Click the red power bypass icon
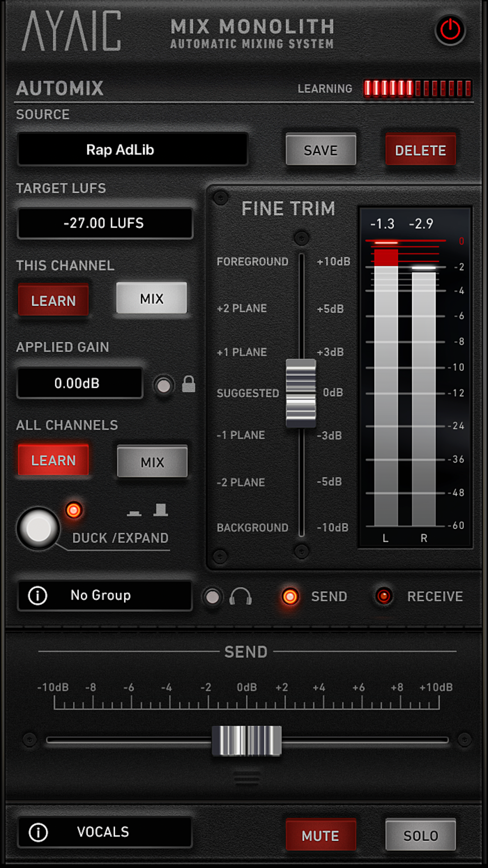 [450, 30]
